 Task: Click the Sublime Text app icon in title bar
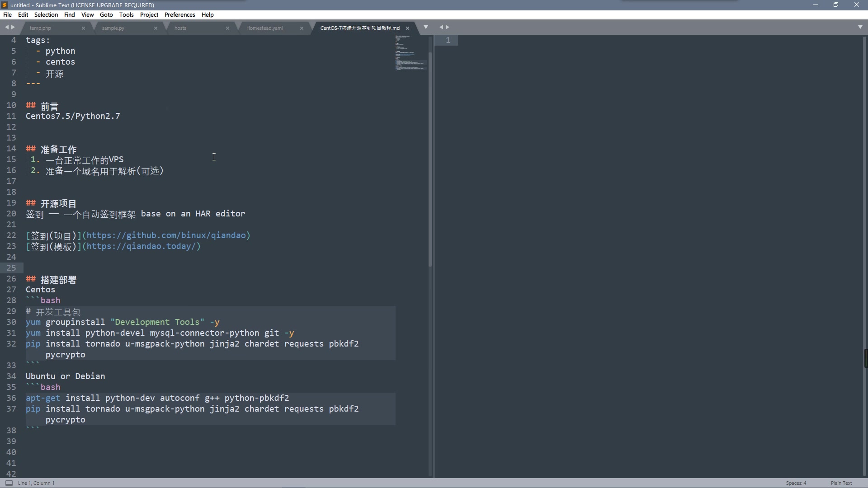pos(5,5)
